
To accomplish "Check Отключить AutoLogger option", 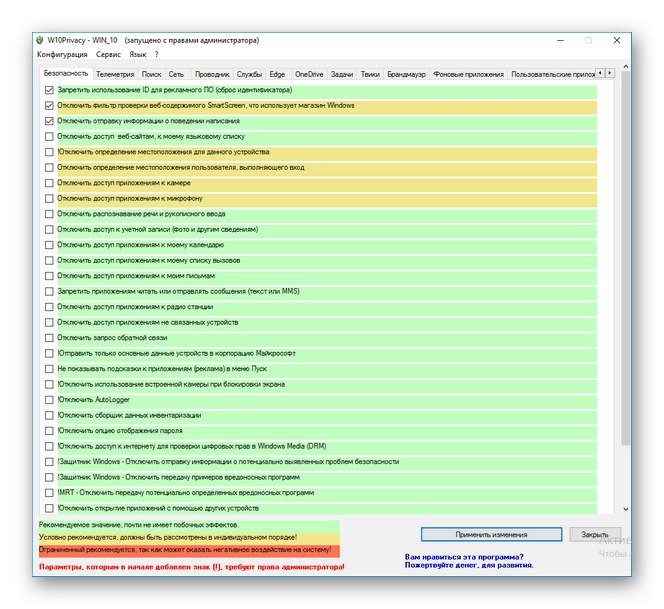I will [x=49, y=400].
